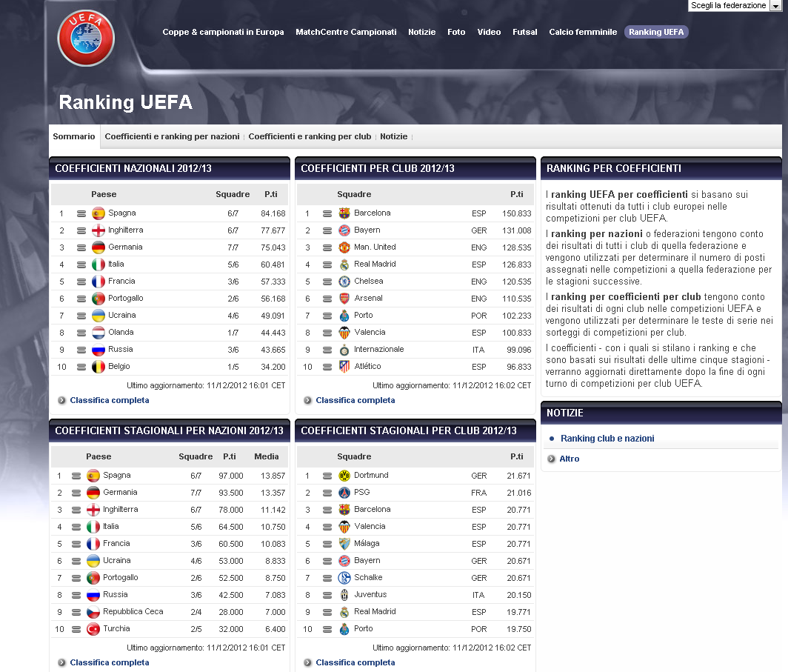The height and width of the screenshot is (672, 788).
Task: Select the Sommario tab
Action: tap(74, 137)
